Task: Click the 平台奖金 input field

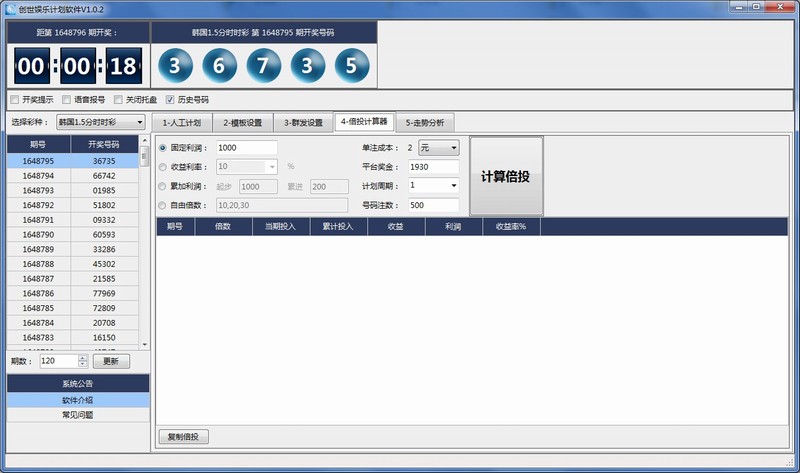Action: tap(432, 167)
